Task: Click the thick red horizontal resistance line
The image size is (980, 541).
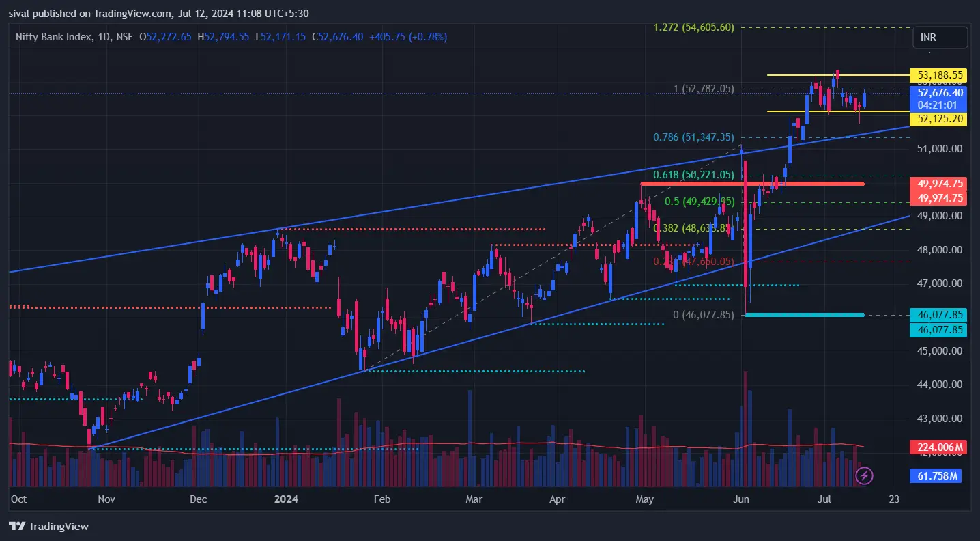Action: click(x=753, y=183)
